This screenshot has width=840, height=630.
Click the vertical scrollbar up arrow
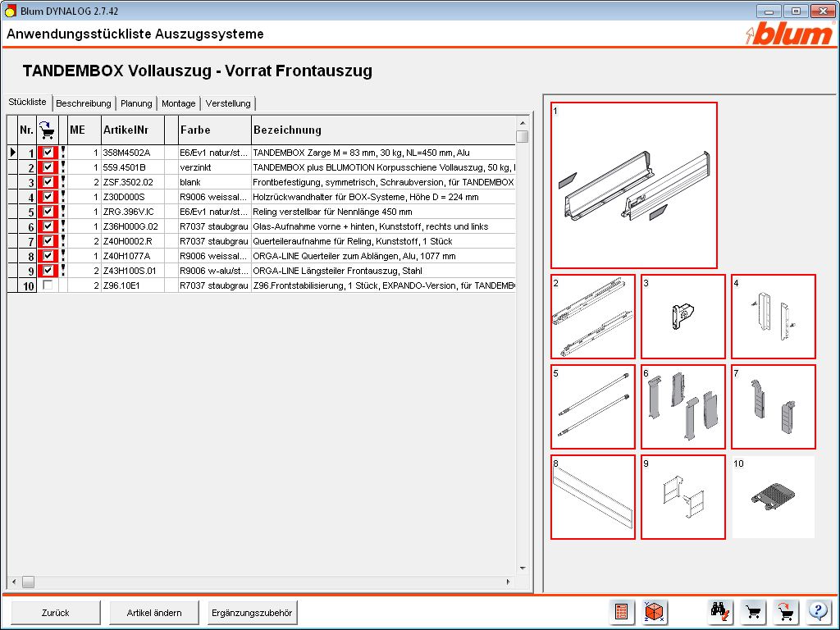click(x=523, y=123)
